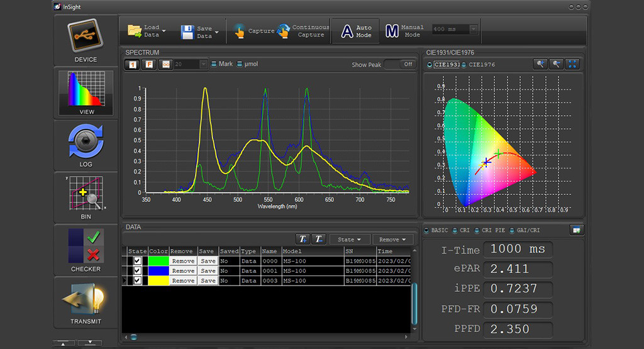
Task: Click the T-plus add button in DATA
Action: [303, 240]
